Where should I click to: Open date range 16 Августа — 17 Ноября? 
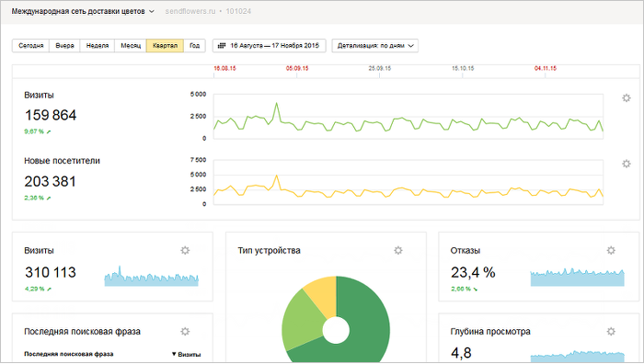coord(269,46)
